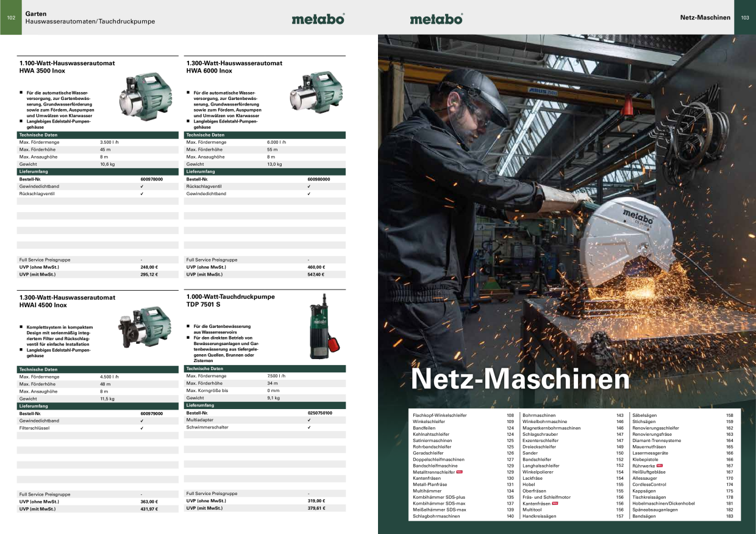Open index entry Bandfeilen

pos(424,428)
